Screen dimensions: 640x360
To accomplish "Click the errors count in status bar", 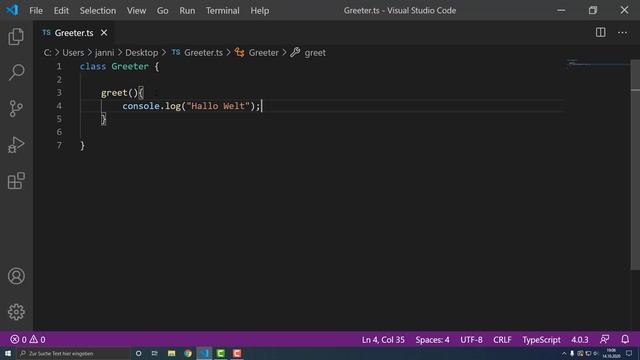I will point(18,339).
